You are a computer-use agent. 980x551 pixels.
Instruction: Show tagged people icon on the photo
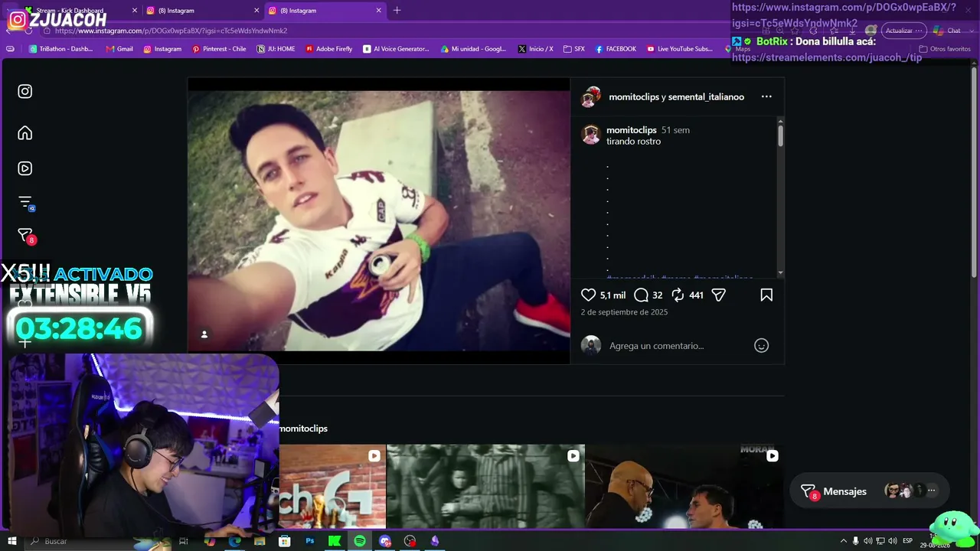pos(204,334)
